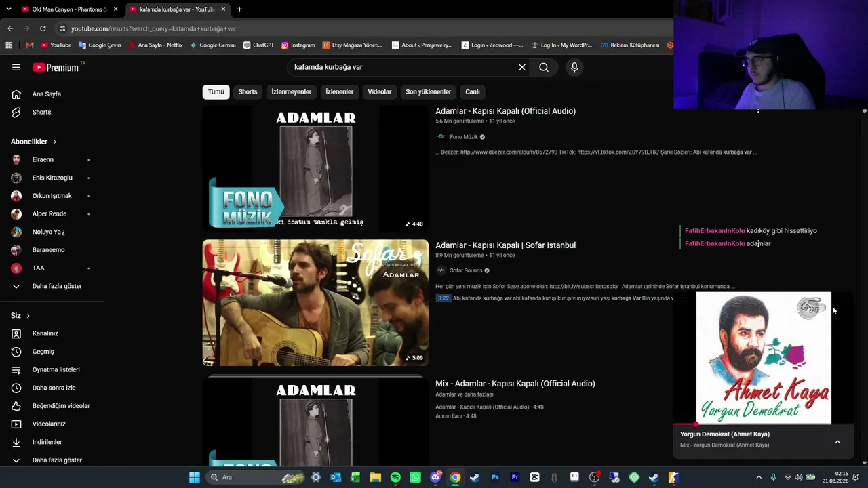The width and height of the screenshot is (868, 488).
Task: Go back in Chrome
Action: tap(10, 28)
